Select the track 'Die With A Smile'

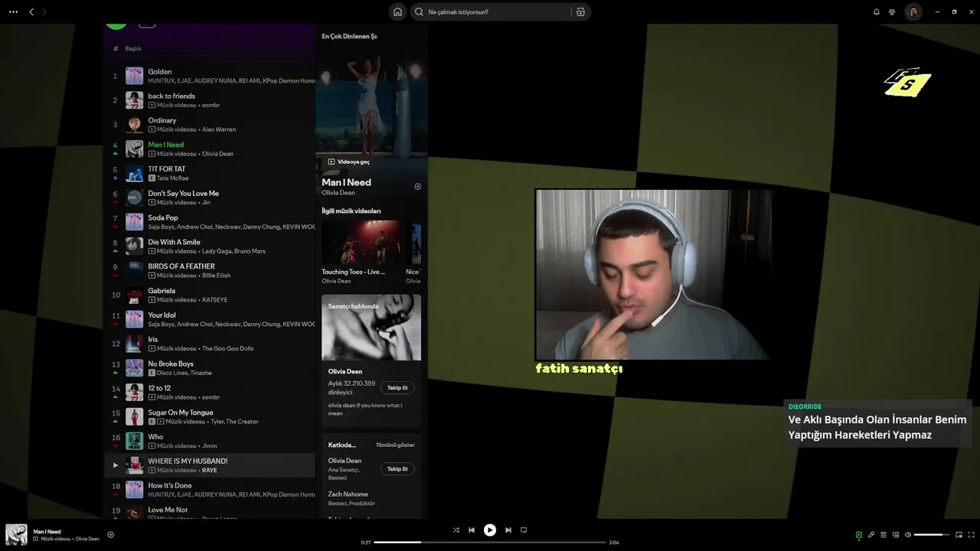tap(174, 242)
